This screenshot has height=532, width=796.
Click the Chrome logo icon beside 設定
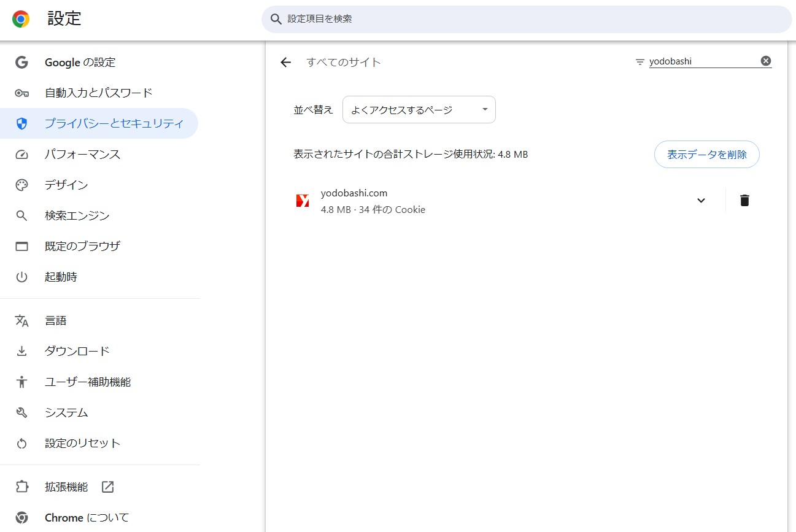[x=21, y=20]
